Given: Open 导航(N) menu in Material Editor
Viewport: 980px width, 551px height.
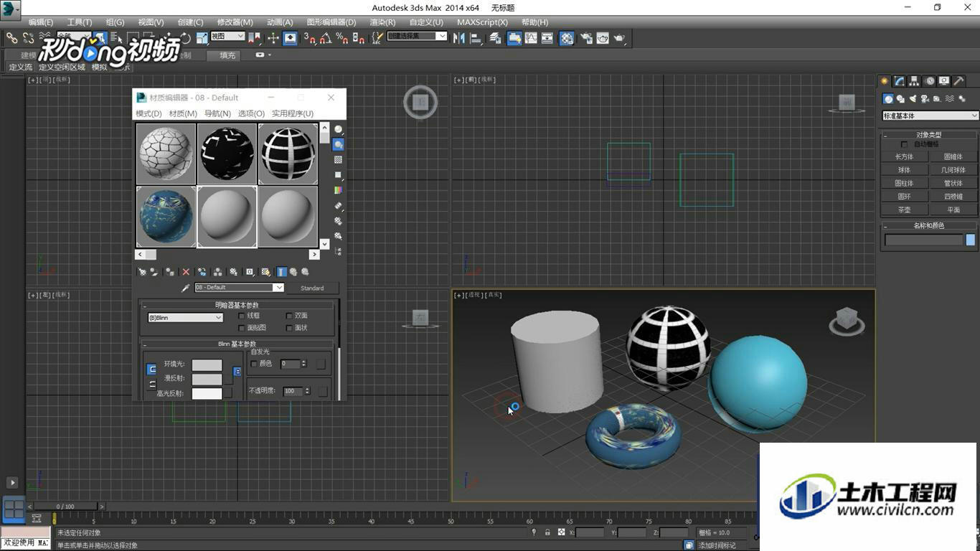Looking at the screenshot, I should (x=217, y=113).
